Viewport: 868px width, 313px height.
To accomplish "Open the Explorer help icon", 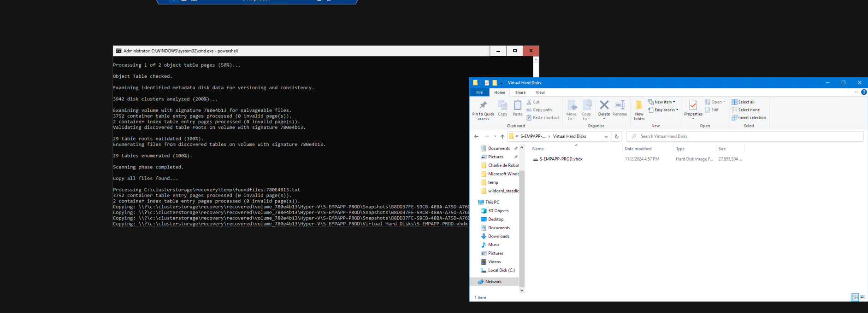I will click(x=864, y=92).
